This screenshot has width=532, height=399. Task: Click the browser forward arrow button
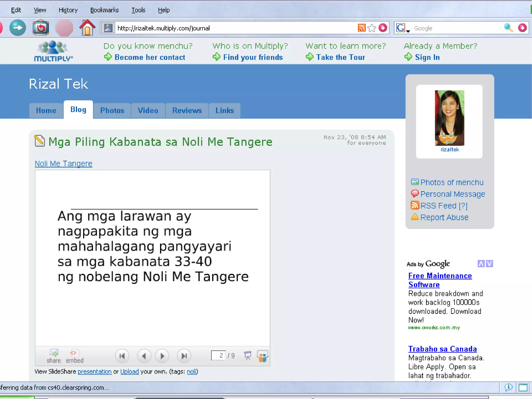point(18,28)
